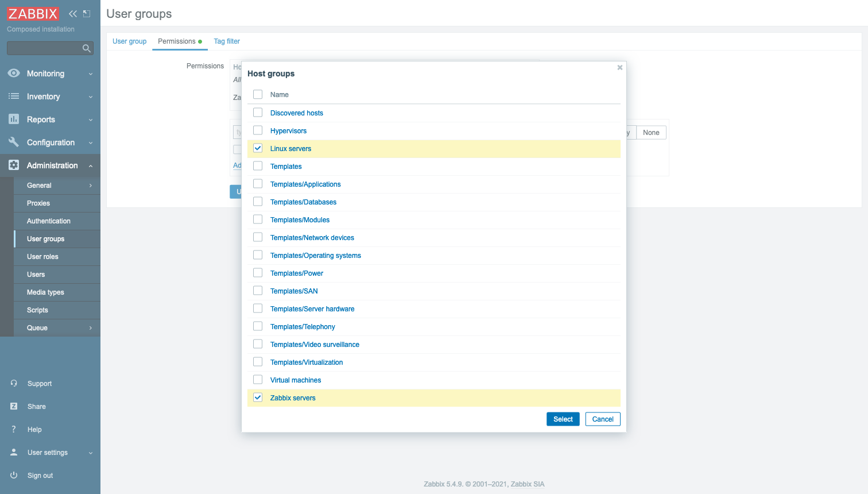Switch to the Permissions tab

[180, 41]
